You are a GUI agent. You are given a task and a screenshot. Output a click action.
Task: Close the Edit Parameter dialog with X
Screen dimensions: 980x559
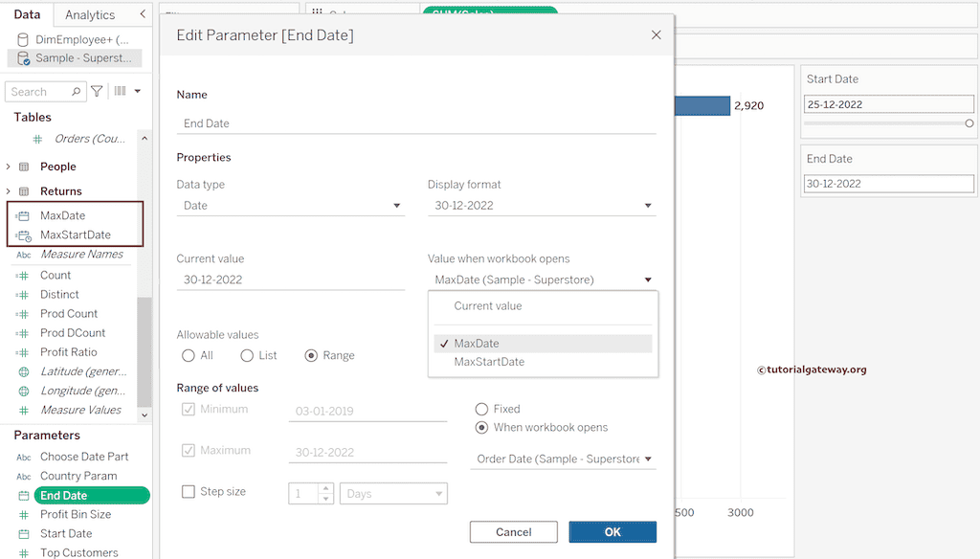(656, 34)
